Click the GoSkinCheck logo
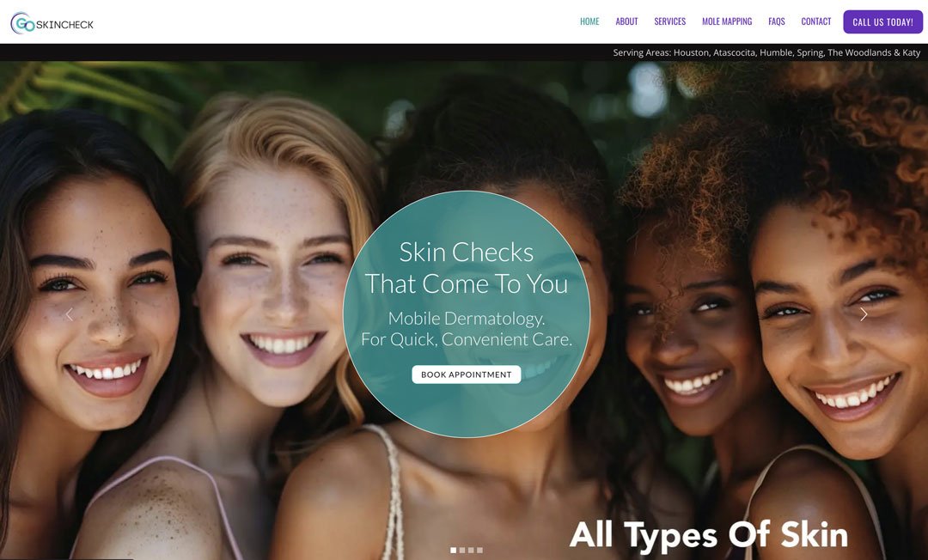The width and height of the screenshot is (928, 560). (52, 23)
